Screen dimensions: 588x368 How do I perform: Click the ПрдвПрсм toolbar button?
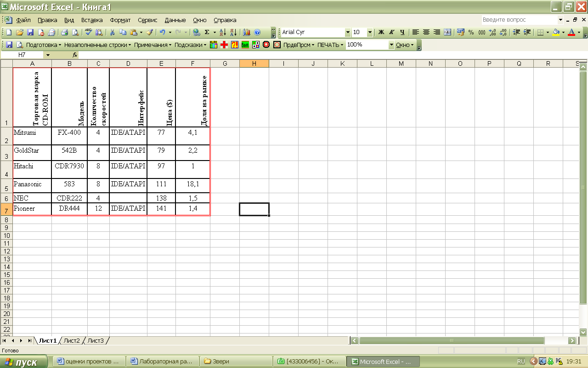(x=299, y=45)
